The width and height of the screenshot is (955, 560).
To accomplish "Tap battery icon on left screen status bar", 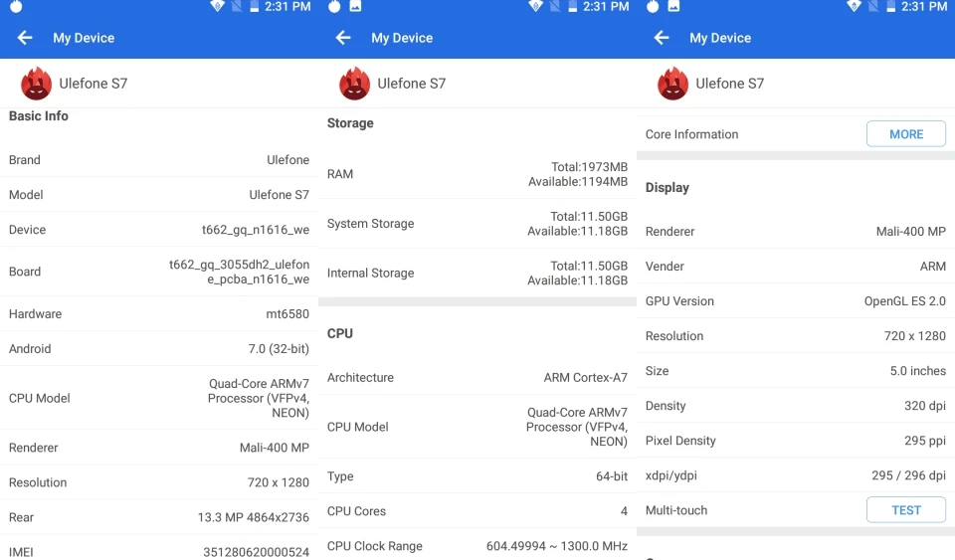I will (255, 6).
